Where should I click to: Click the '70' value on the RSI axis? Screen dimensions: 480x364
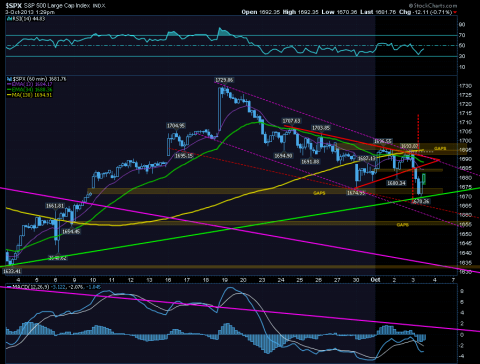(x=462, y=35)
